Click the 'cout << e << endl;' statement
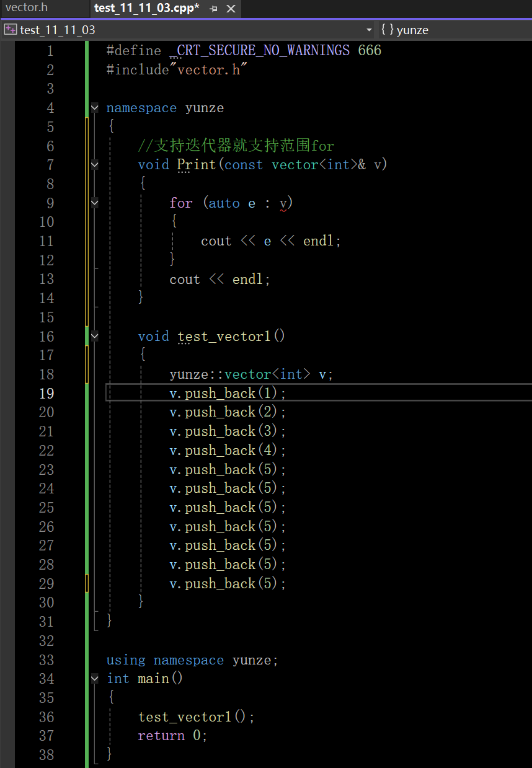This screenshot has height=768, width=532. tap(271, 241)
